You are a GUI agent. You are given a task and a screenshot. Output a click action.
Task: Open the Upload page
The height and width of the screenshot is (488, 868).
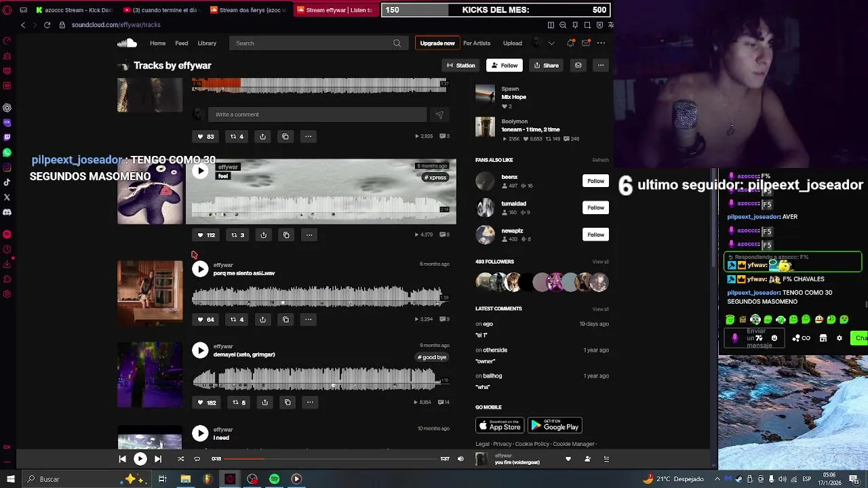513,43
